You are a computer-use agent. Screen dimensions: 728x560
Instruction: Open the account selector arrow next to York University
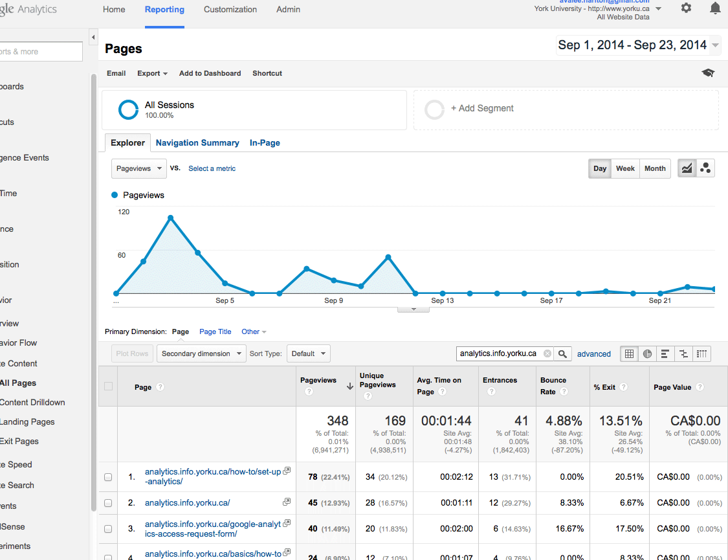coord(658,9)
